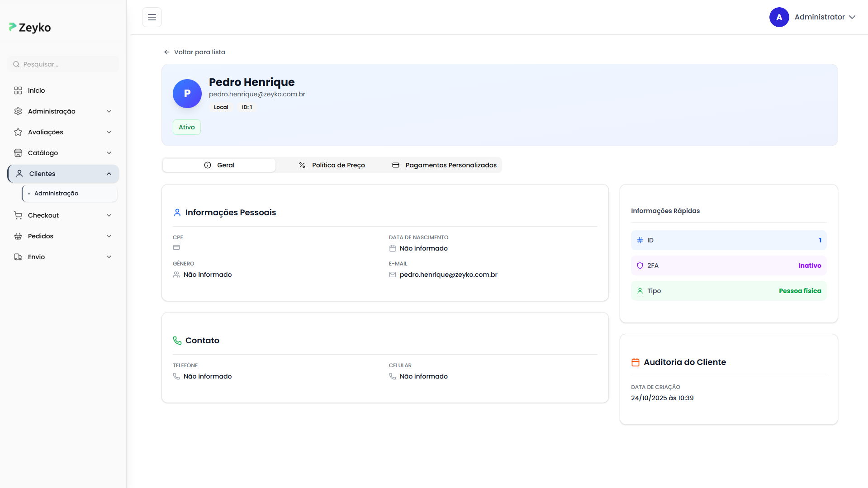Click the Envio truck icon
The width and height of the screenshot is (868, 488).
(x=18, y=257)
